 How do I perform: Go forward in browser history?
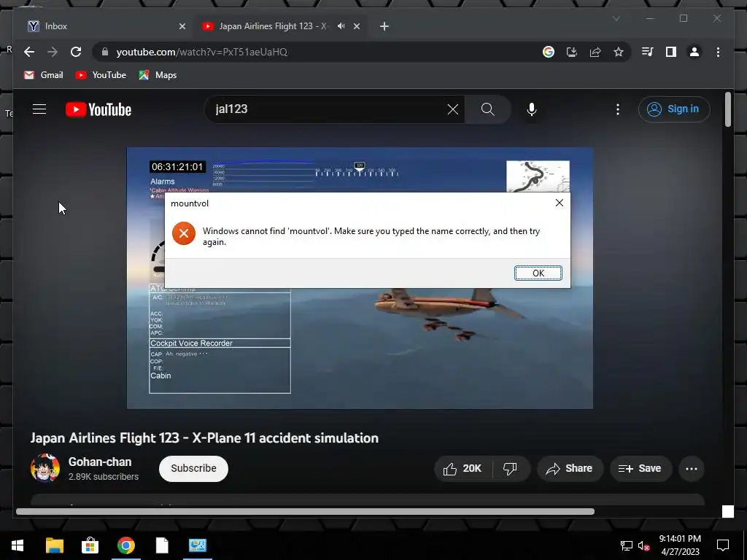click(53, 52)
